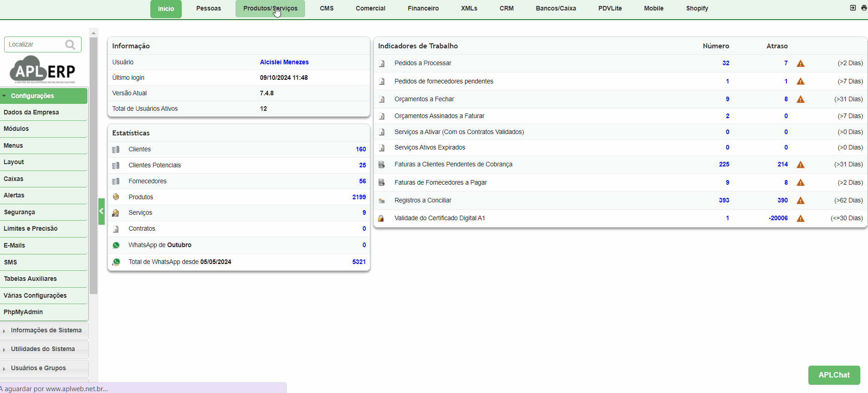Click the Produtos box icon

point(116,197)
